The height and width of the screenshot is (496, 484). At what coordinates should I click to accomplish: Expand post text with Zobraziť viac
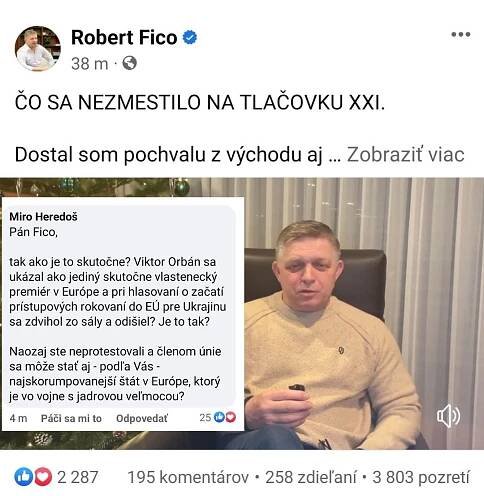click(x=406, y=155)
